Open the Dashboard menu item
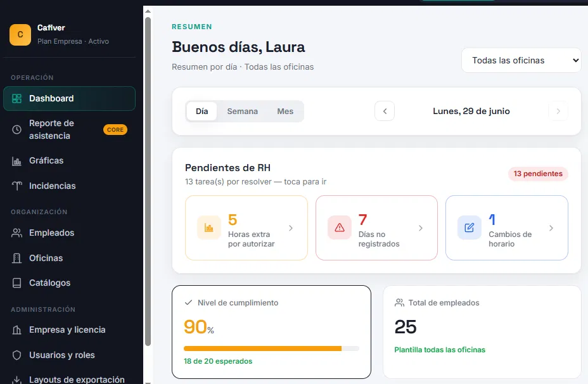588x384 pixels. pyautogui.click(x=69, y=99)
